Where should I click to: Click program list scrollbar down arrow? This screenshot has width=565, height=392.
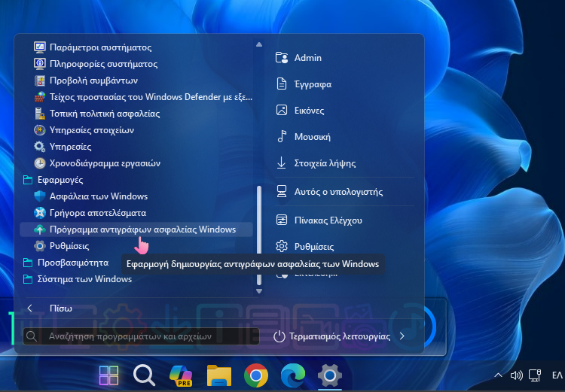tap(258, 290)
